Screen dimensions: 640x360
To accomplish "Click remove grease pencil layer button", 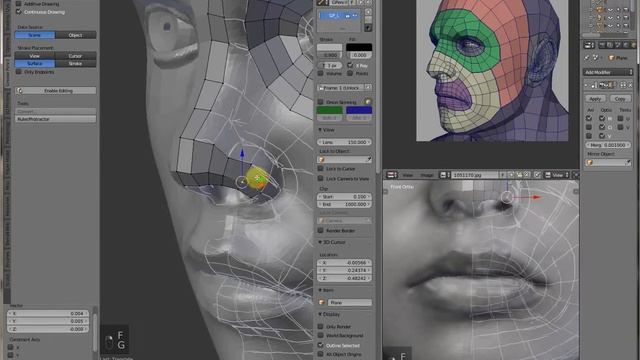I will [368, 20].
